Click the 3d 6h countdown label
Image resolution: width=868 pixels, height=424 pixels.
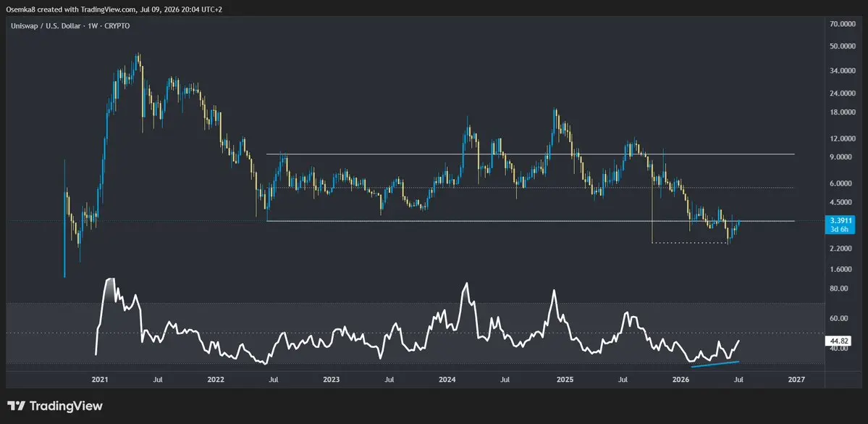pyautogui.click(x=839, y=229)
